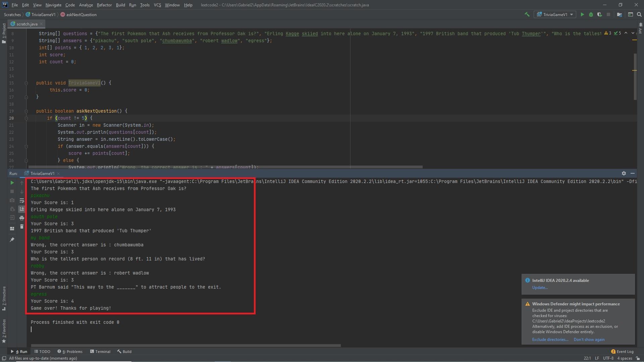Click the LF line-ending indicator in status bar
This screenshot has height=362, width=644.
tap(597, 358)
